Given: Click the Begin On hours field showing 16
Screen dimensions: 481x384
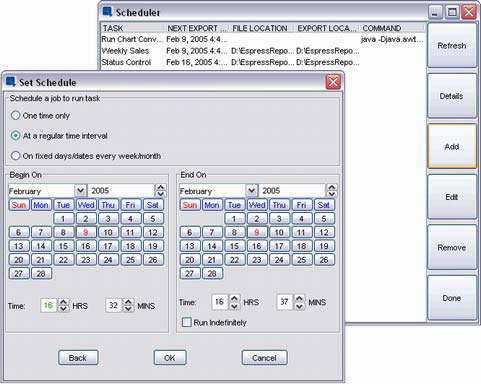Looking at the screenshot, I should tap(49, 305).
